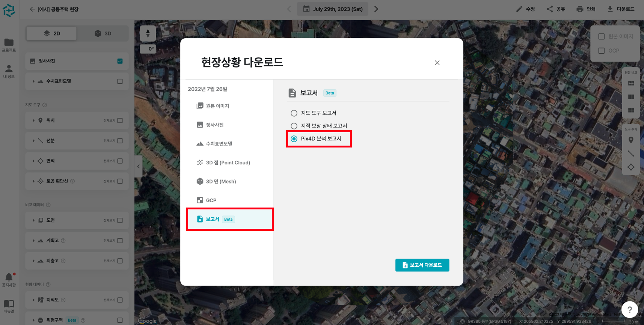The image size is (644, 325).
Task: Select 지적 보상 상태 보고서 radio option
Action: 294,126
